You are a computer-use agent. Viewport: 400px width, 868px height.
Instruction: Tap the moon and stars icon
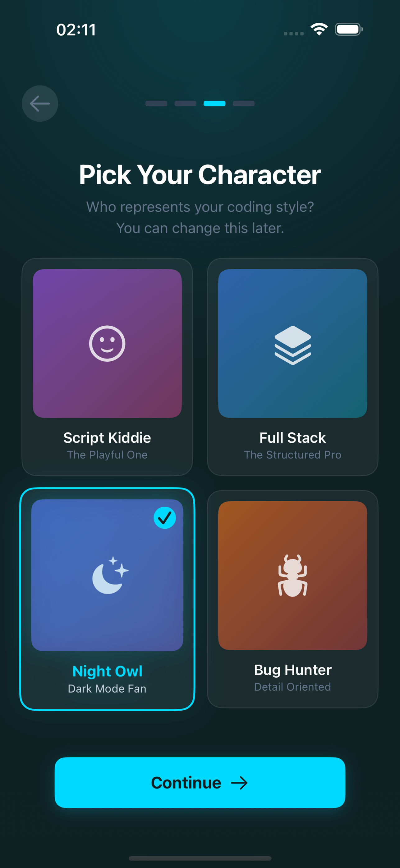[x=110, y=575]
